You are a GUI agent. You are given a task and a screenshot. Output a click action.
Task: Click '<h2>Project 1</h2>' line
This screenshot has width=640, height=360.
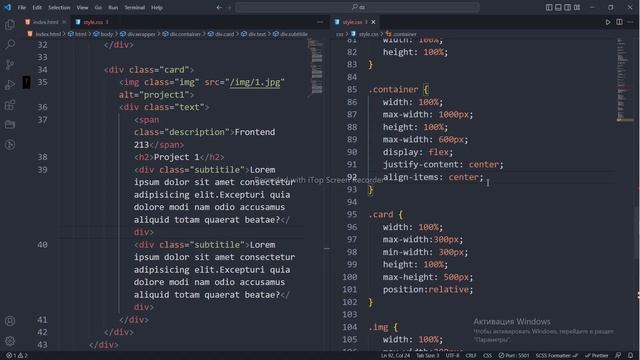(x=179, y=158)
